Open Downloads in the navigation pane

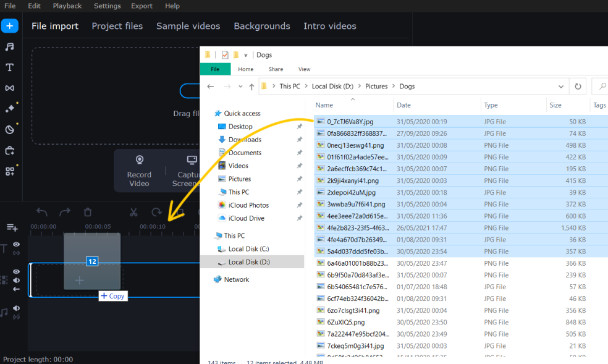coord(245,140)
